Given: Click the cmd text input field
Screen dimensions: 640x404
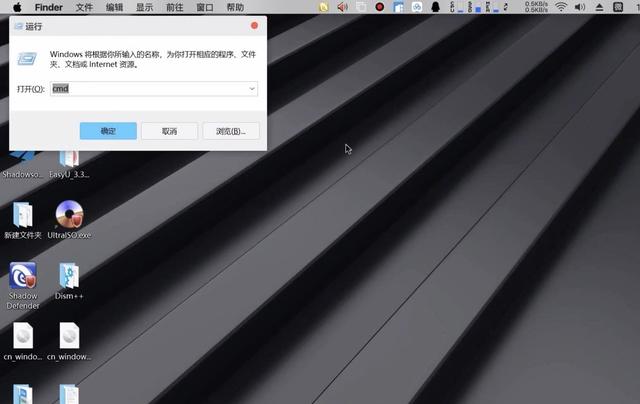Looking at the screenshot, I should [x=150, y=88].
